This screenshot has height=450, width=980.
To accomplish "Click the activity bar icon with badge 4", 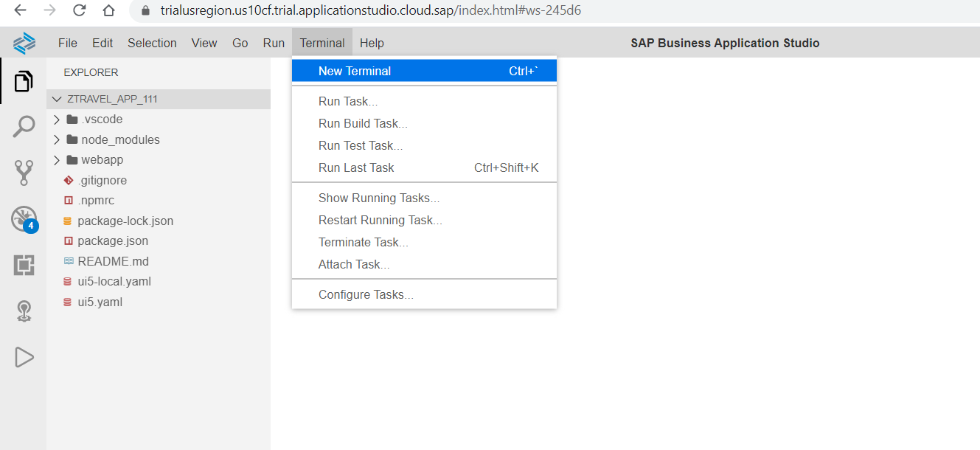I will 23,218.
